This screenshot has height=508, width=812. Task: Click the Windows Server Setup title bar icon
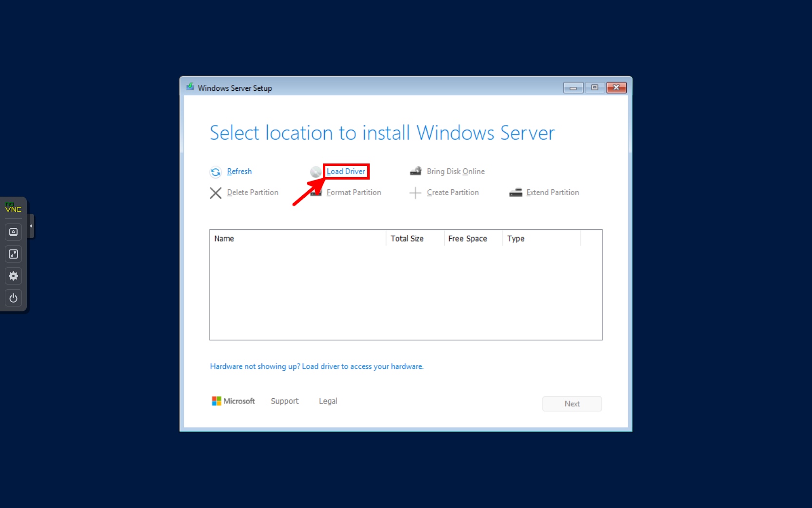pos(191,87)
